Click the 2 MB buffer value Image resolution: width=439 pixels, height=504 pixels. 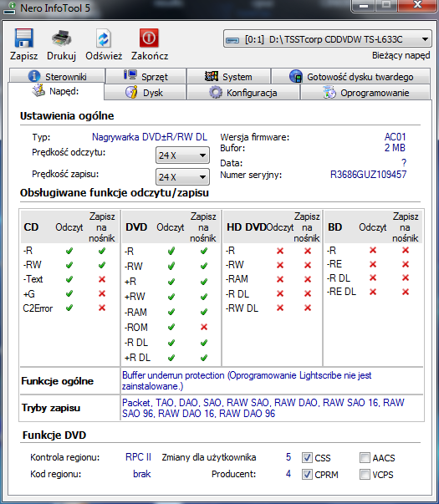(x=395, y=148)
